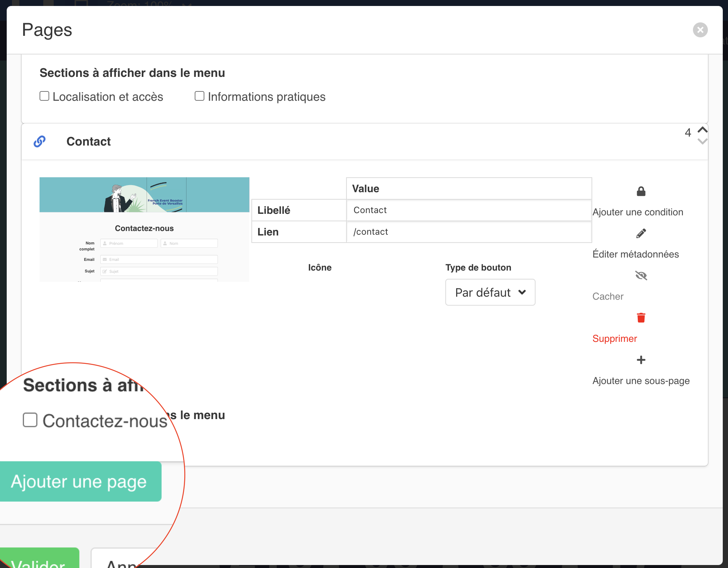Move Contact page down with chevron
The height and width of the screenshot is (568, 728).
click(x=702, y=141)
